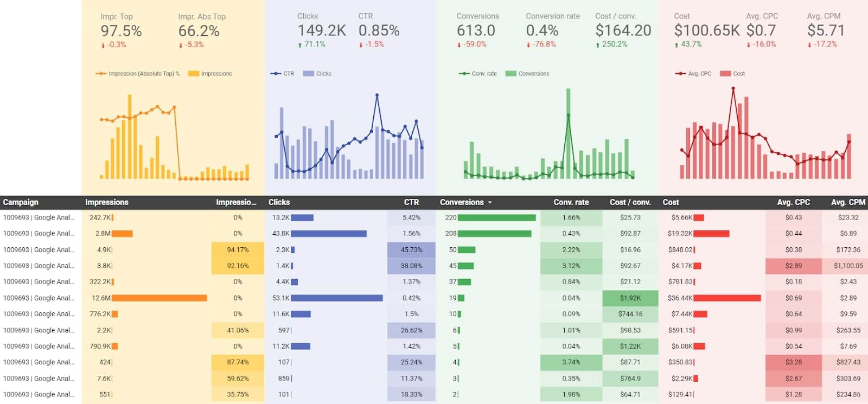Toggle the CTR legend line marker

coord(276,74)
